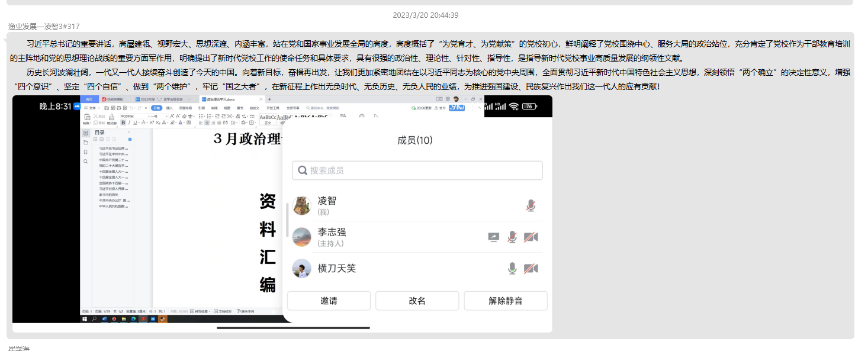Click the Bold formatting icon
Viewport: 868px width, 351px height.
(x=123, y=123)
